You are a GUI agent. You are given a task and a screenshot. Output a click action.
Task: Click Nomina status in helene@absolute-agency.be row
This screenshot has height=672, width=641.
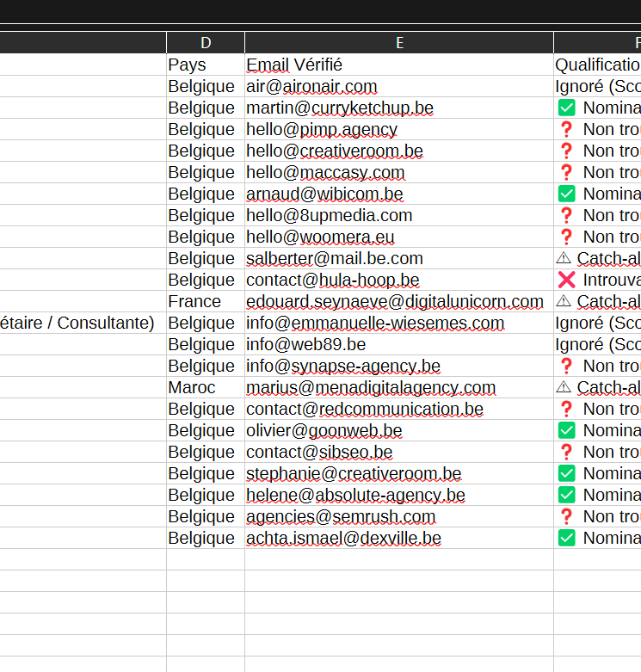pyautogui.click(x=598, y=495)
